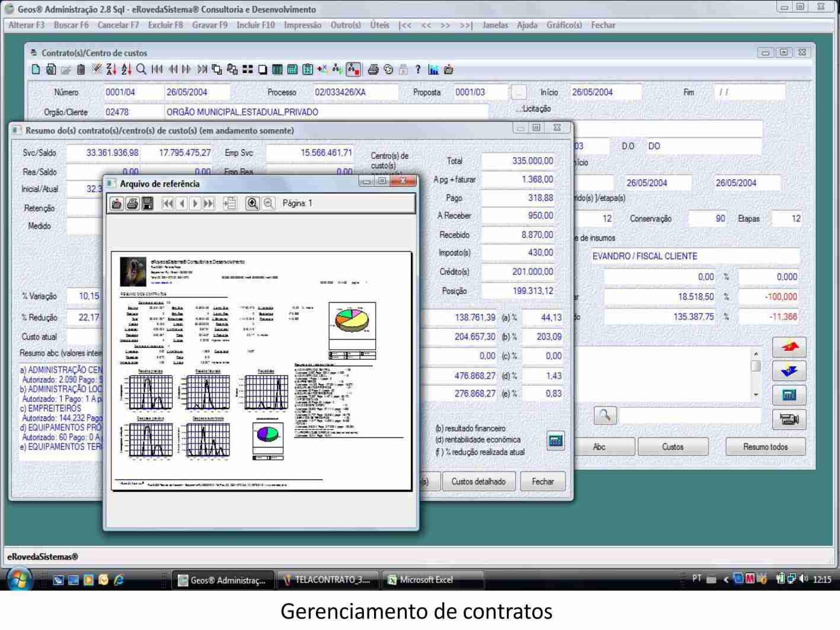840x630 pixels.
Task: Click the Processo field 02/033426/XA
Action: pos(355,92)
